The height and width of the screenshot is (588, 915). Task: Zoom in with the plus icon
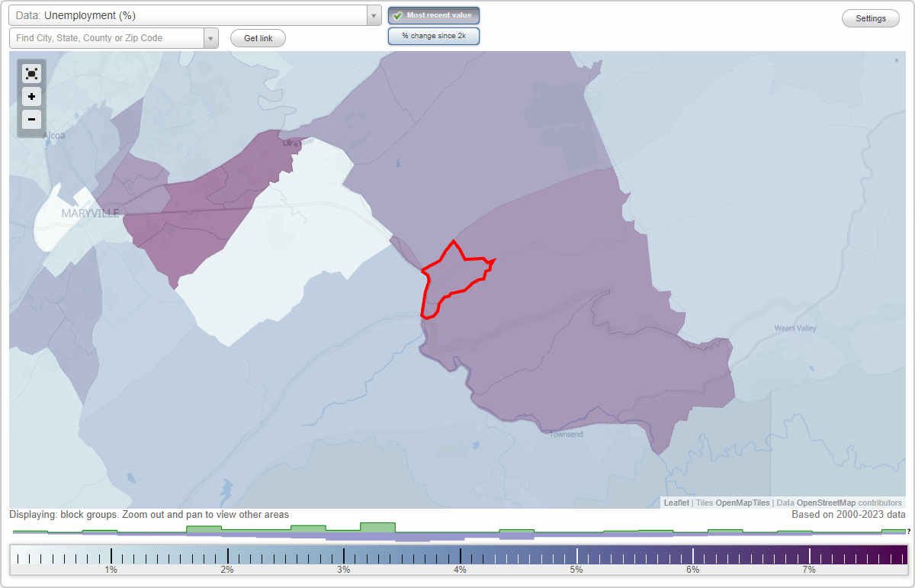31,97
